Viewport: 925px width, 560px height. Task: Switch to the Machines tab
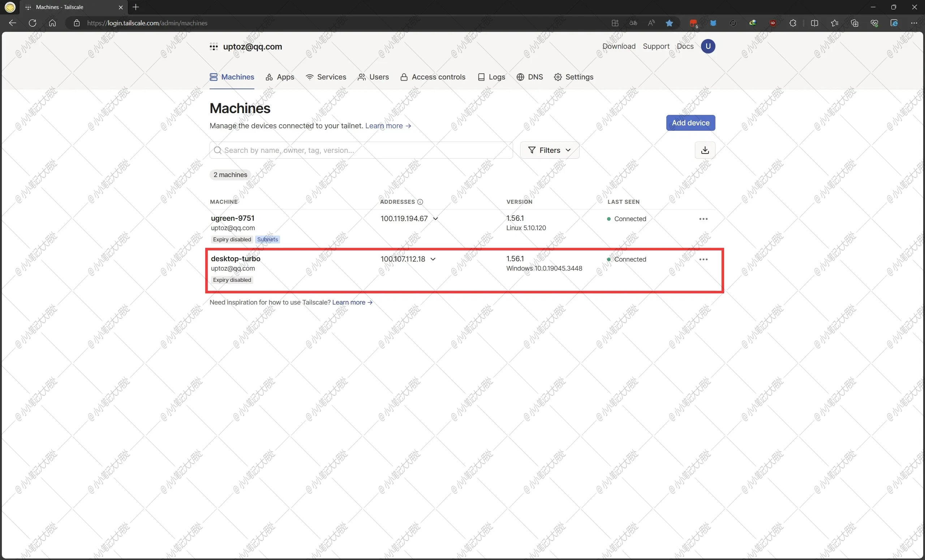click(232, 77)
